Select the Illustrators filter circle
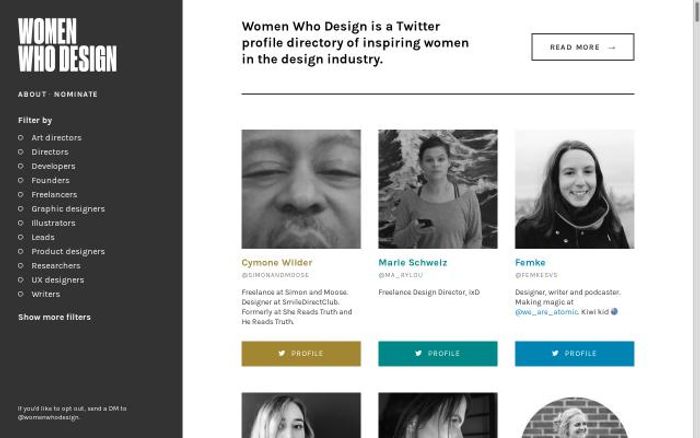 [21, 223]
